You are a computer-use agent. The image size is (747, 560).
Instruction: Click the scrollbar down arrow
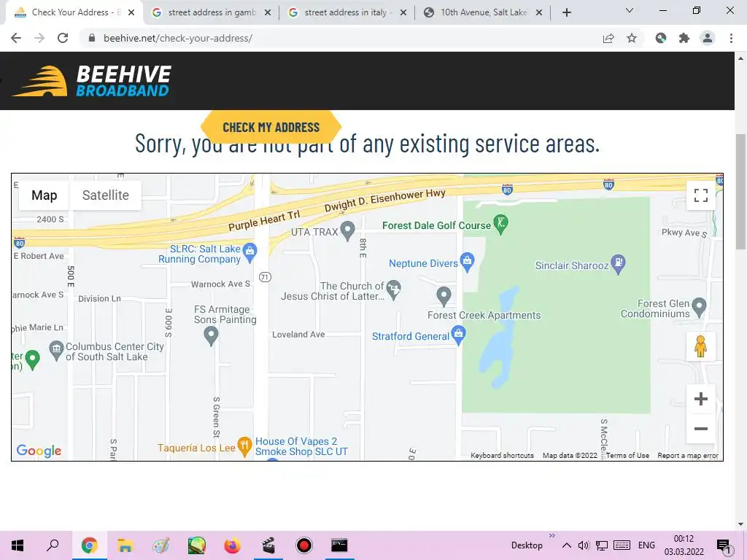pyautogui.click(x=740, y=524)
